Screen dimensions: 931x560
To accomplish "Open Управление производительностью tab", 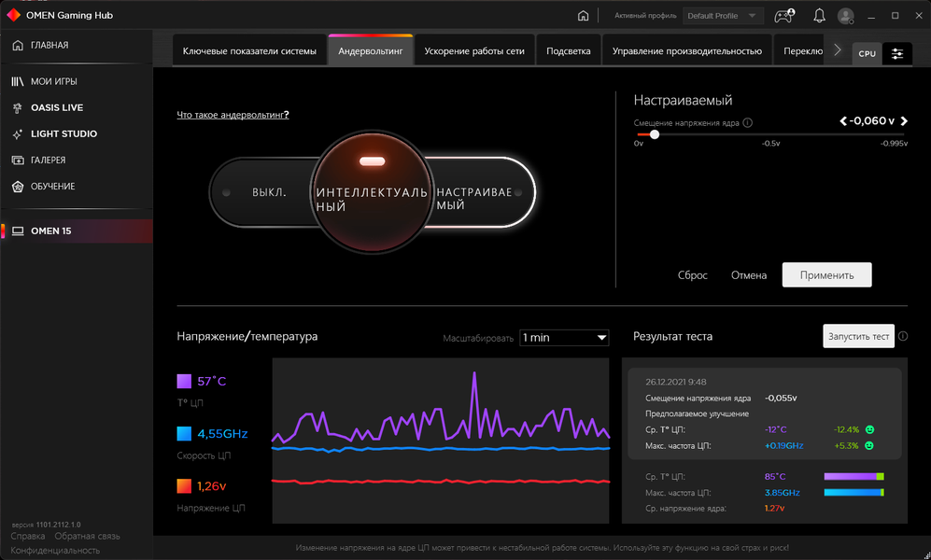I will pyautogui.click(x=687, y=51).
